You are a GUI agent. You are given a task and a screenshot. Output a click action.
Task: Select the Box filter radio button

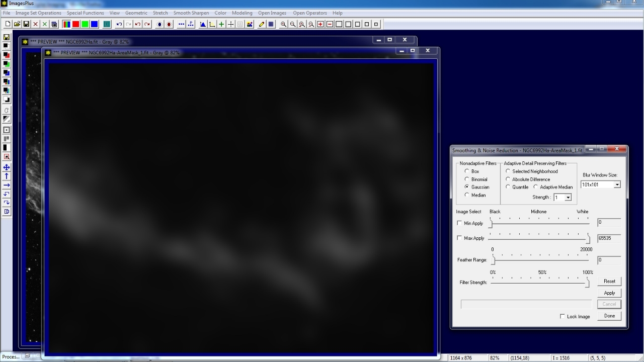click(x=467, y=171)
